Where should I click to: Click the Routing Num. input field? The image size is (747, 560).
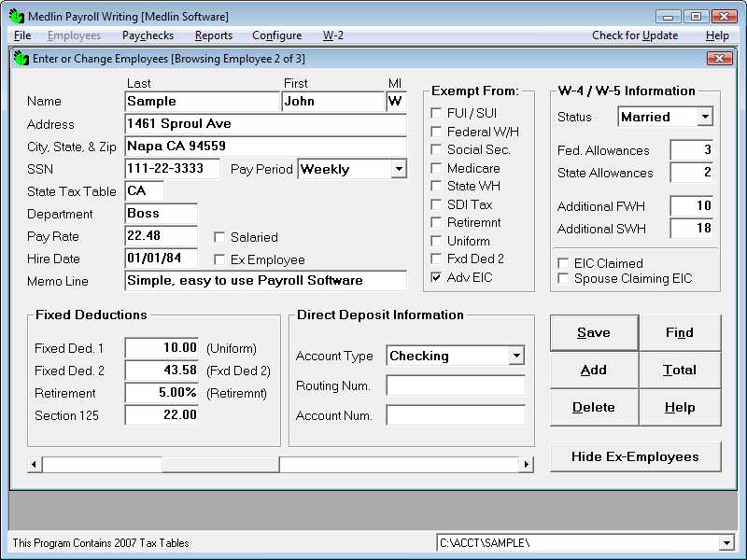click(x=456, y=385)
